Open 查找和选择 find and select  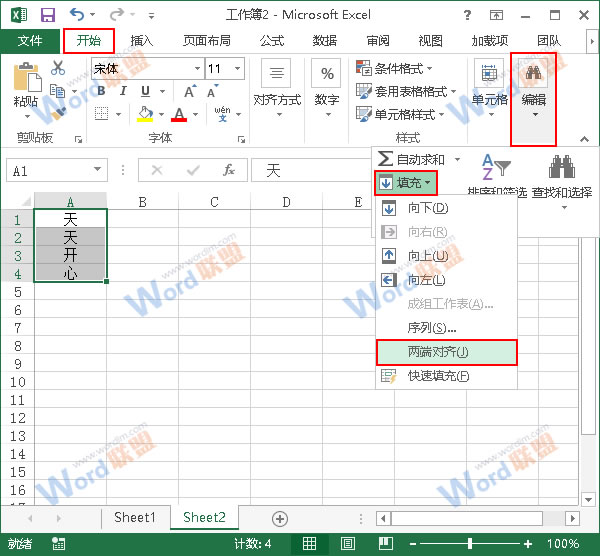[x=562, y=180]
